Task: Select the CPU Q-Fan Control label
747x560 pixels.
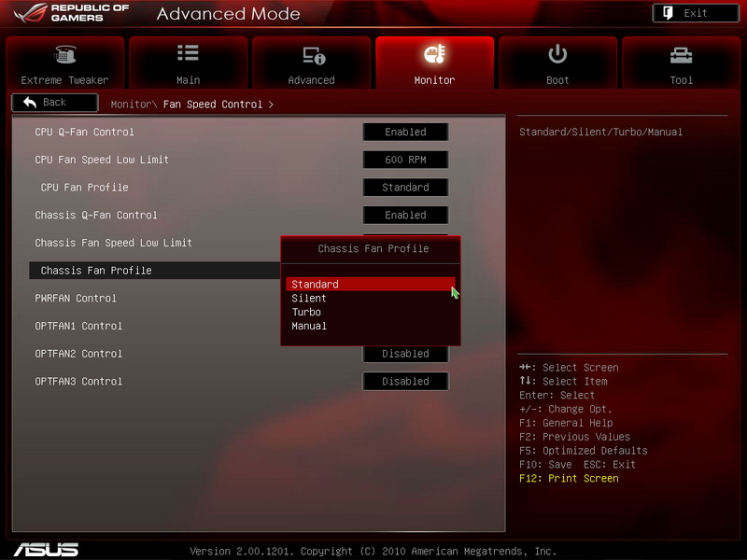Action: click(x=84, y=132)
